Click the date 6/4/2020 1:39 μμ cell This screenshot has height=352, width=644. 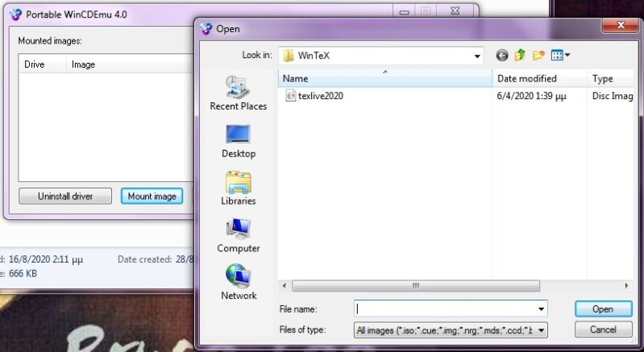point(531,96)
